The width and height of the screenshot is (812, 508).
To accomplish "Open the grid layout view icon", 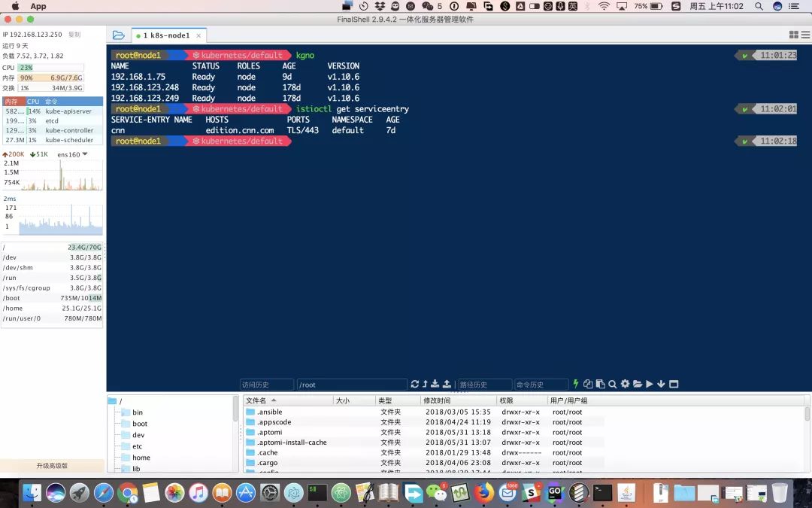I will click(793, 35).
